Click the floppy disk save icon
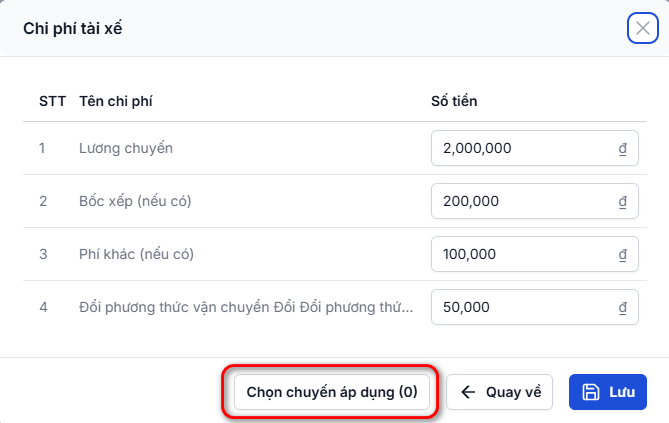Viewport: 669px width, 423px height. 590,392
